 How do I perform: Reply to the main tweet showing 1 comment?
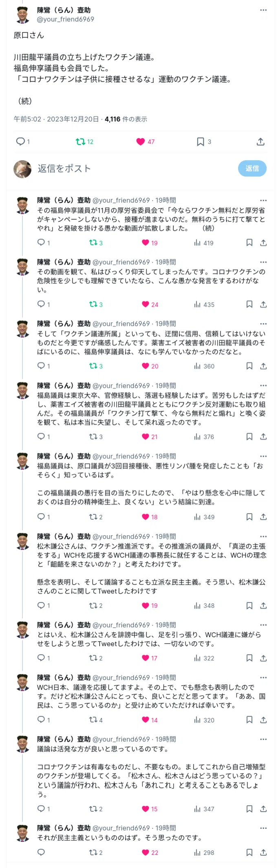point(23,142)
